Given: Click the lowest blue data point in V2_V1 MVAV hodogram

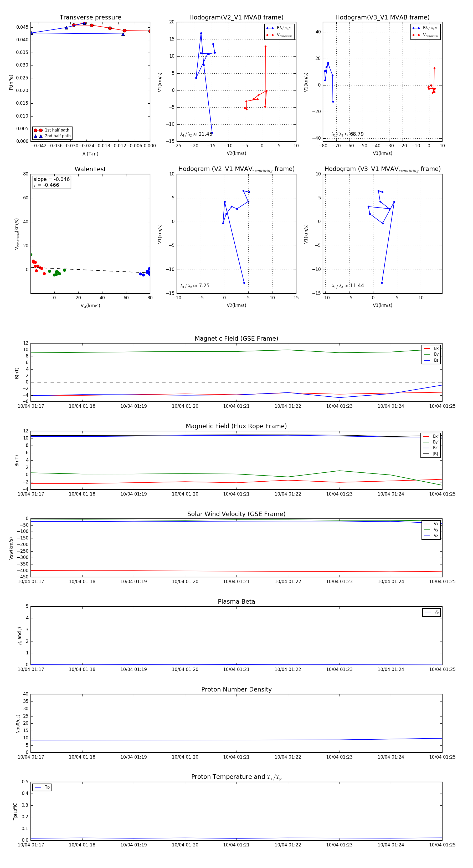Looking at the screenshot, I should pos(244,283).
